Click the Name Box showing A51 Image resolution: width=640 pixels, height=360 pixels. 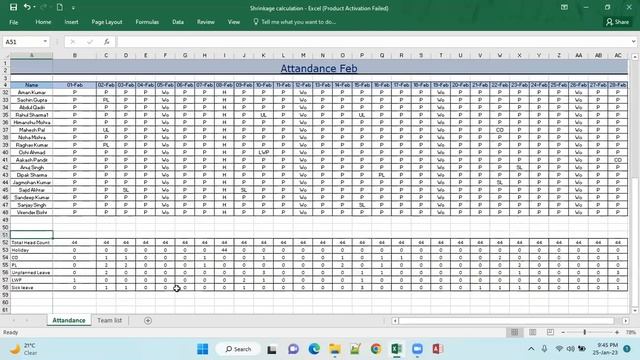[x=22, y=42]
